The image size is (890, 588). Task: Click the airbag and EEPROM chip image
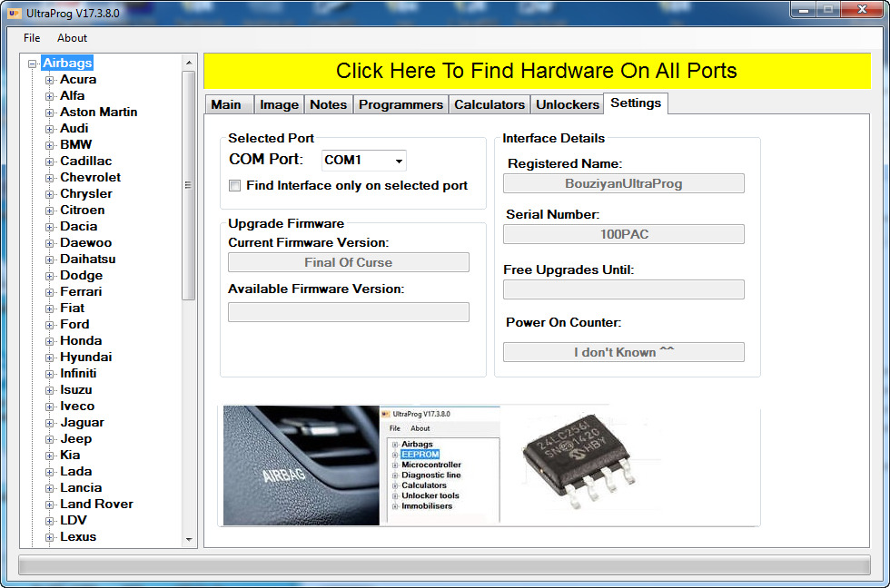[489, 465]
